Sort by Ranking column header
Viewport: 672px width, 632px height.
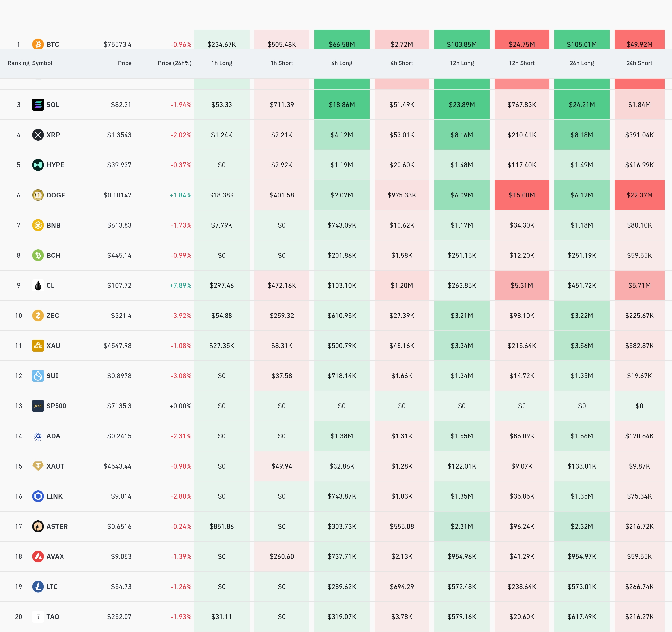(x=18, y=63)
